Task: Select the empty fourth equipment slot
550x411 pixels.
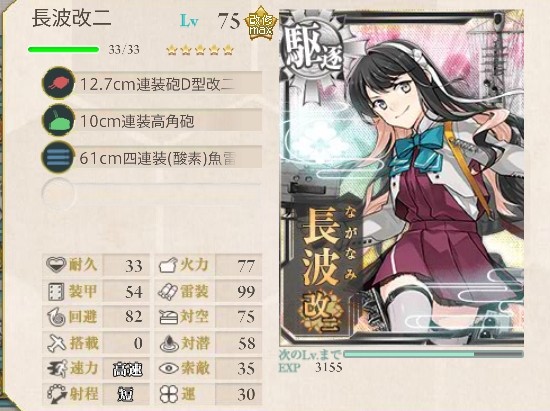Action: pos(152,194)
